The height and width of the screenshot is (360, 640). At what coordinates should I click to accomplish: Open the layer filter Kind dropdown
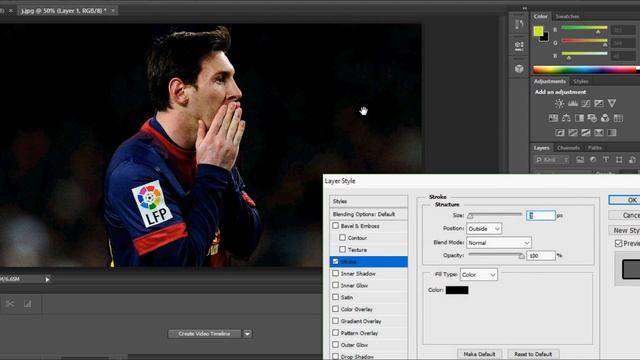(551, 160)
